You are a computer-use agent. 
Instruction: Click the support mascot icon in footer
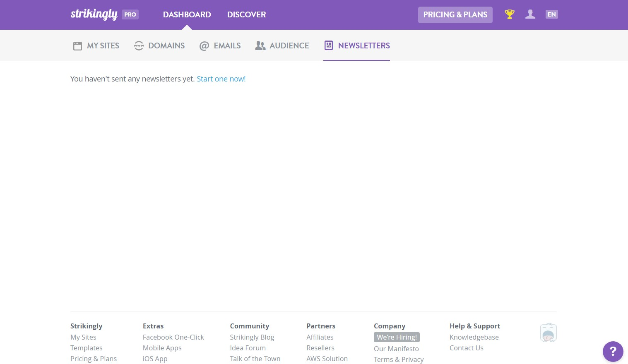coord(548,332)
